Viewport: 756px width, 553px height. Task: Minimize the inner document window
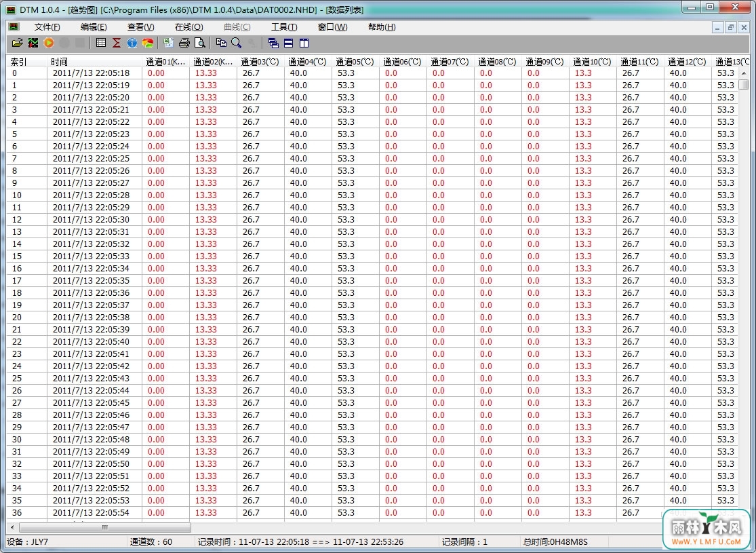tap(717, 28)
